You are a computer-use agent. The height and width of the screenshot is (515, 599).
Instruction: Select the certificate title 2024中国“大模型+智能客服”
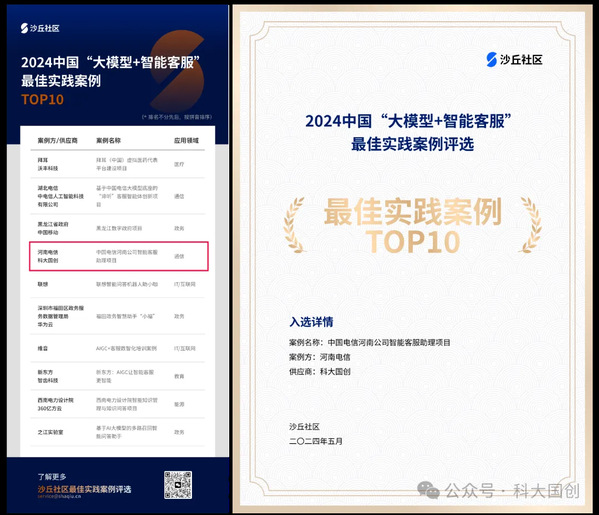[408, 121]
